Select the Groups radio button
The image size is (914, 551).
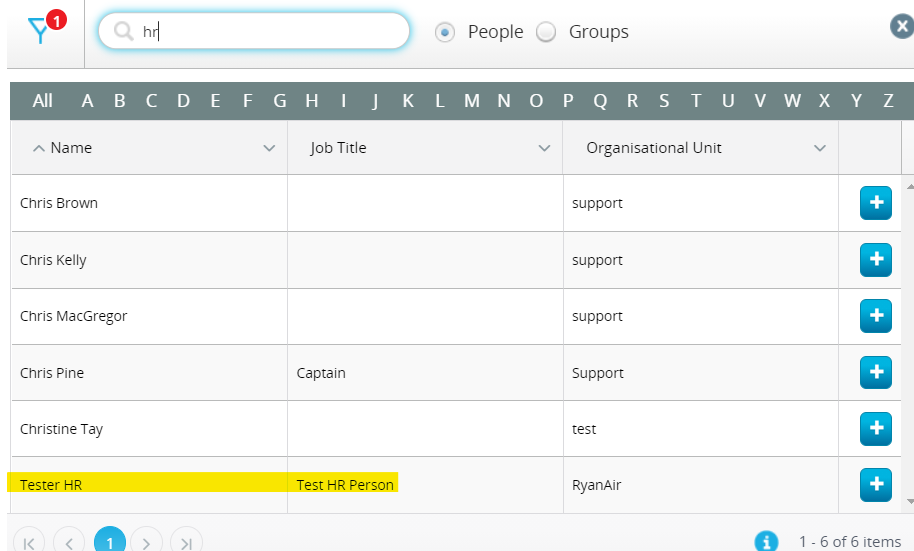click(546, 32)
